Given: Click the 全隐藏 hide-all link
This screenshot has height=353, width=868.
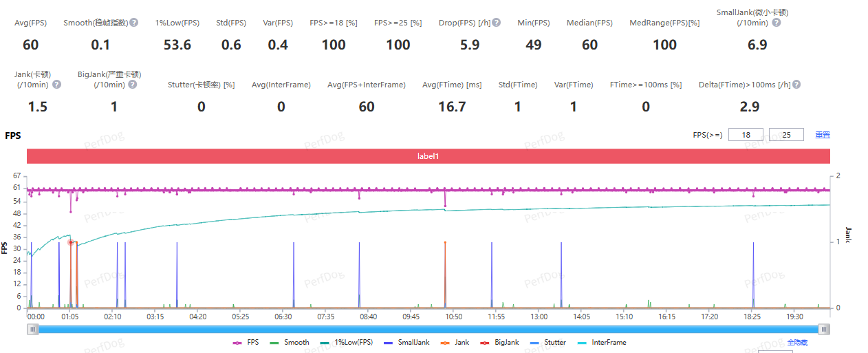Looking at the screenshot, I should tap(796, 342).
